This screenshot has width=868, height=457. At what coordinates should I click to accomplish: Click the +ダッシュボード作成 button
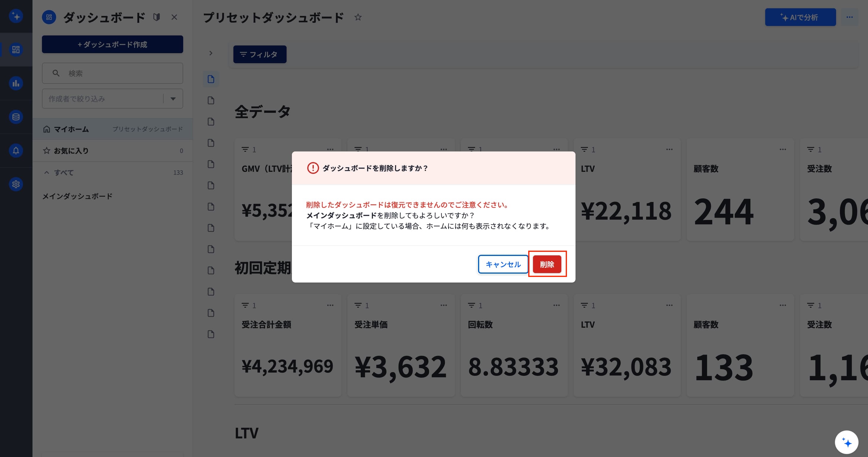(x=113, y=45)
